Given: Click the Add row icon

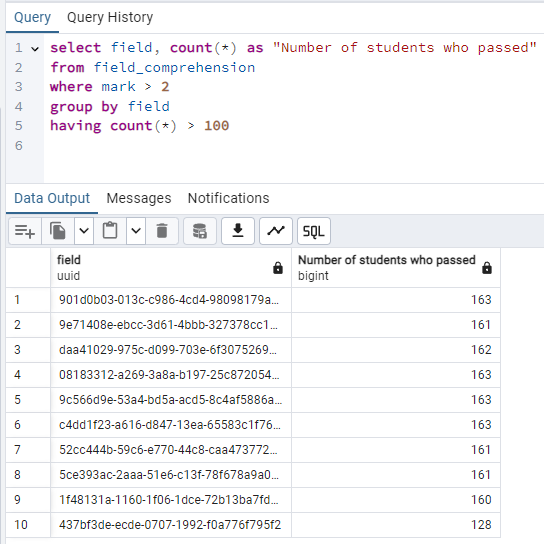Looking at the screenshot, I should [25, 231].
